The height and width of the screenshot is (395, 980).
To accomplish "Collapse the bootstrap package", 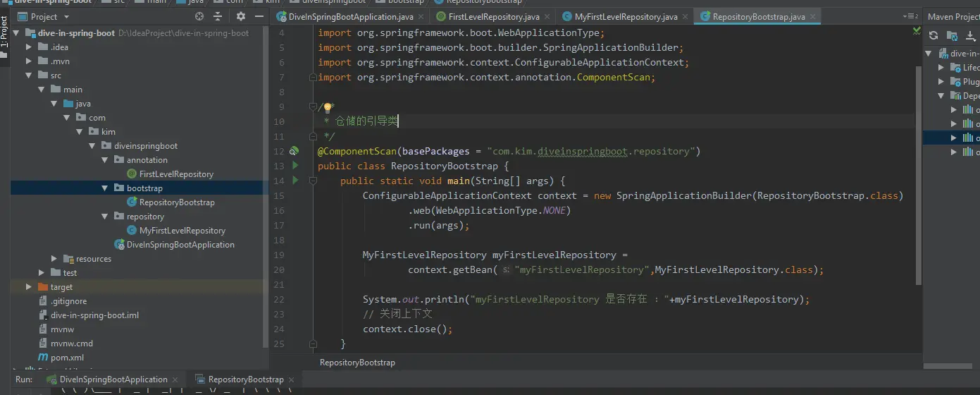I will click(x=104, y=188).
